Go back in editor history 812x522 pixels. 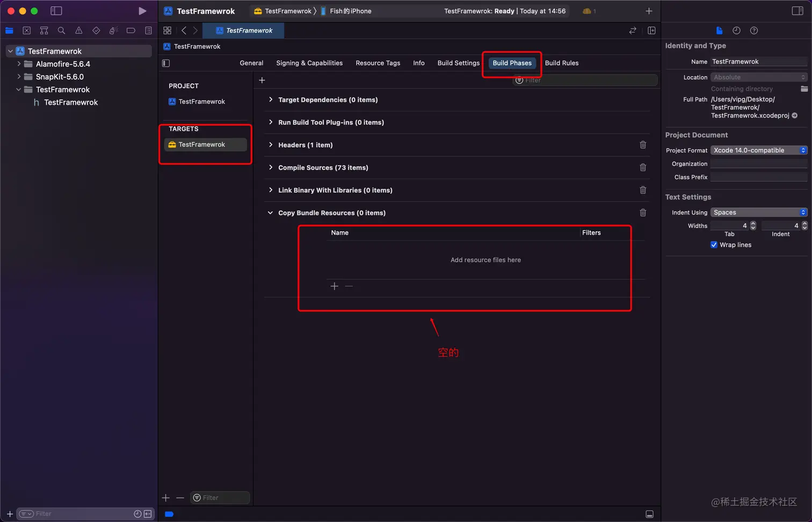coord(184,31)
